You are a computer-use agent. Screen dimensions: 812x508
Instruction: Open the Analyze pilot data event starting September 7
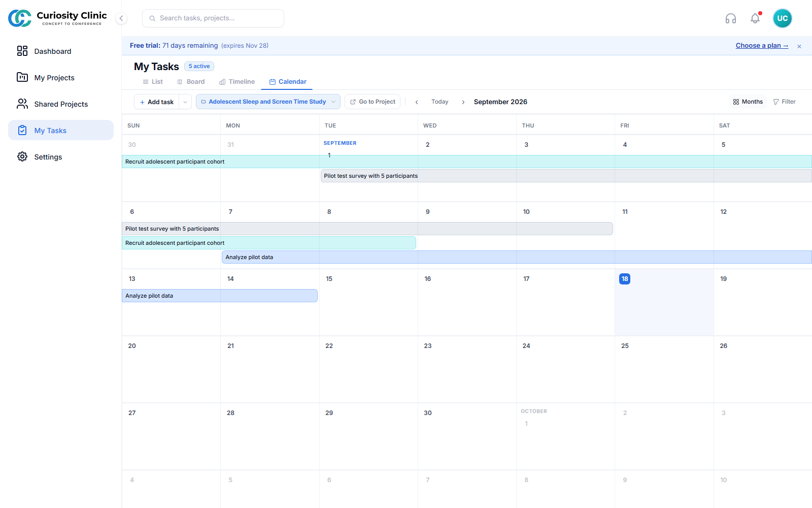click(517, 257)
